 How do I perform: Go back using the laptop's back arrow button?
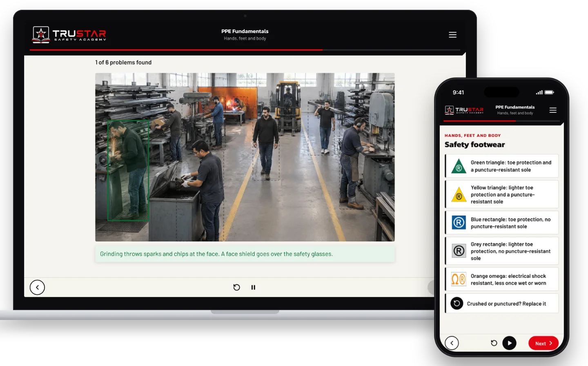(x=37, y=287)
